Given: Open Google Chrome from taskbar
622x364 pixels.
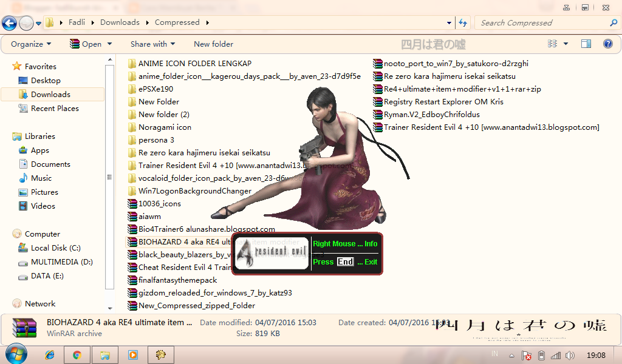Looking at the screenshot, I should [77, 355].
